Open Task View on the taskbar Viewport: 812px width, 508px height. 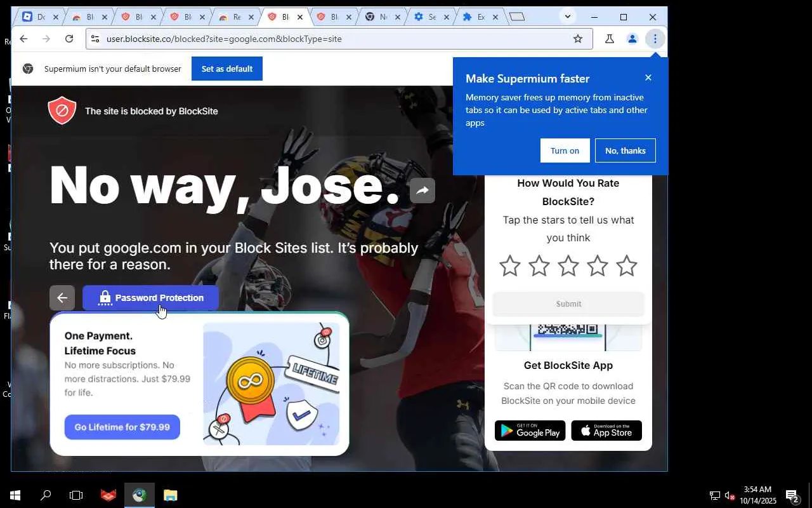coord(76,495)
